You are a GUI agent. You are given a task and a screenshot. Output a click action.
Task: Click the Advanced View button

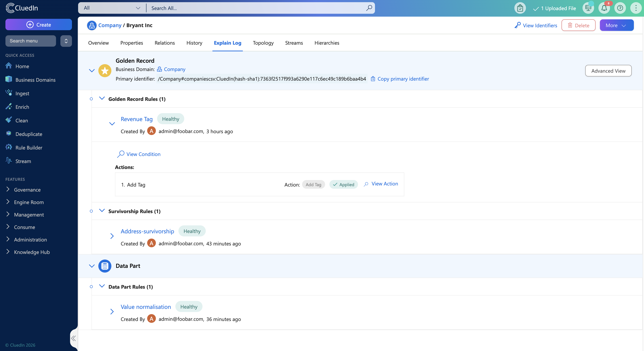click(x=608, y=71)
